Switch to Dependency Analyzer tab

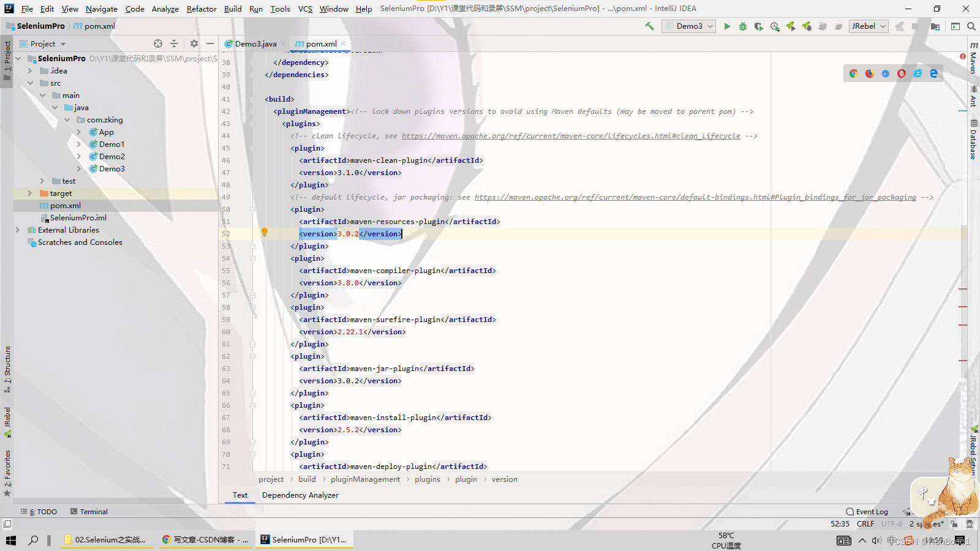pos(300,495)
